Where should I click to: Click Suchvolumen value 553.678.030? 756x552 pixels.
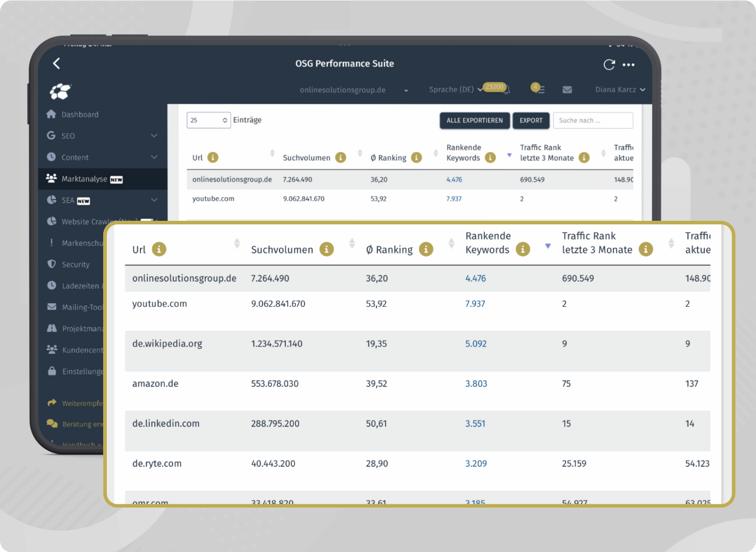275,384
